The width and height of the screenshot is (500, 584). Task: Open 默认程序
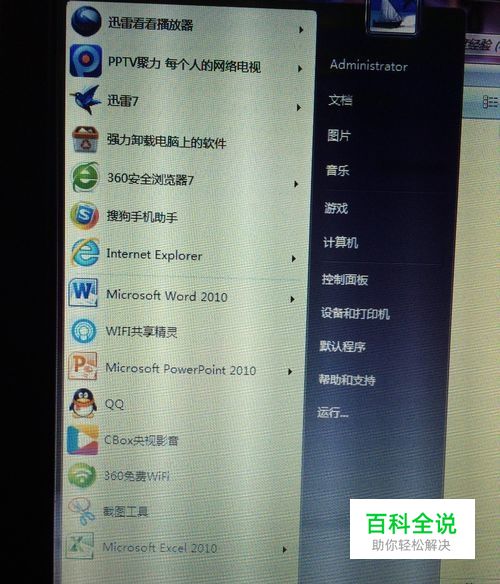(x=343, y=346)
